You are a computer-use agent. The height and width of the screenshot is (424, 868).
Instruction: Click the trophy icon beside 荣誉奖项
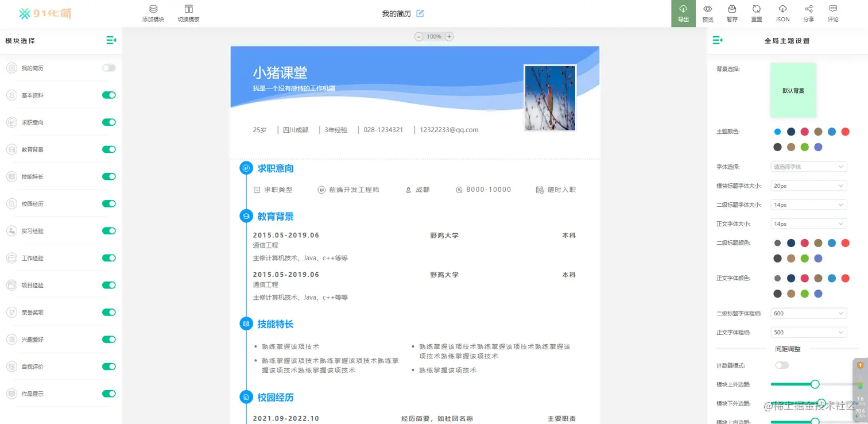[11, 313]
